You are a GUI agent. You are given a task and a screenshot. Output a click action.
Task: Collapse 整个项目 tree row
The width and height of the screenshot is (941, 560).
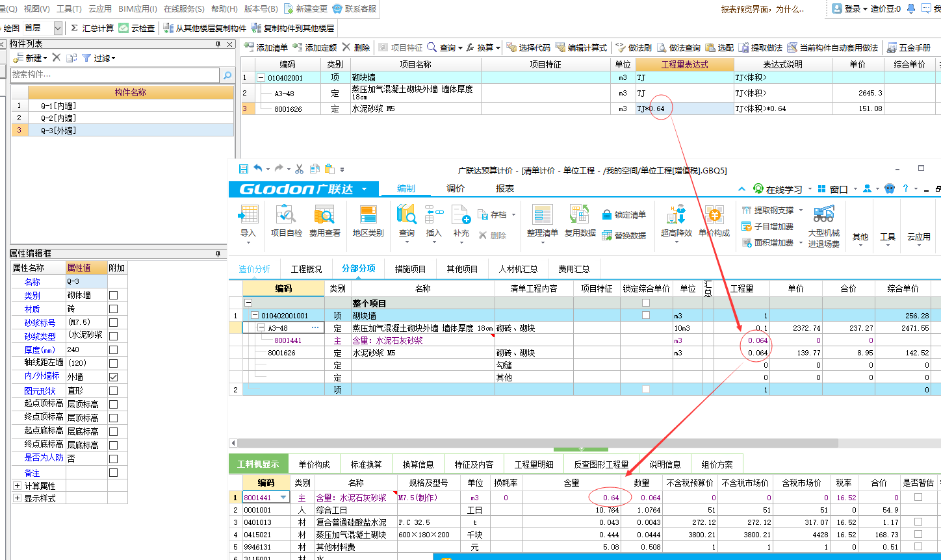tap(248, 303)
